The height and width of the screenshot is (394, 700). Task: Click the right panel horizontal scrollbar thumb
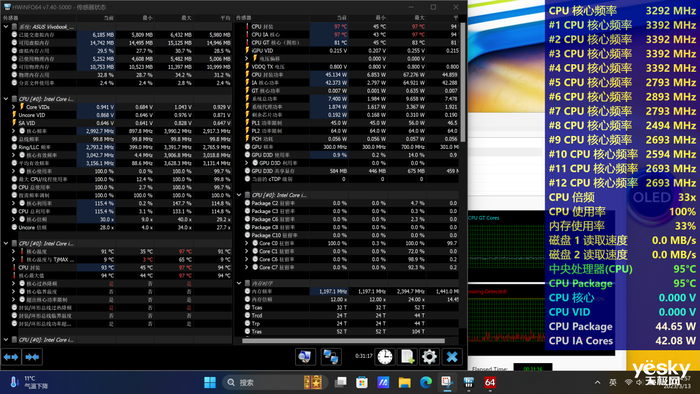pos(343,340)
